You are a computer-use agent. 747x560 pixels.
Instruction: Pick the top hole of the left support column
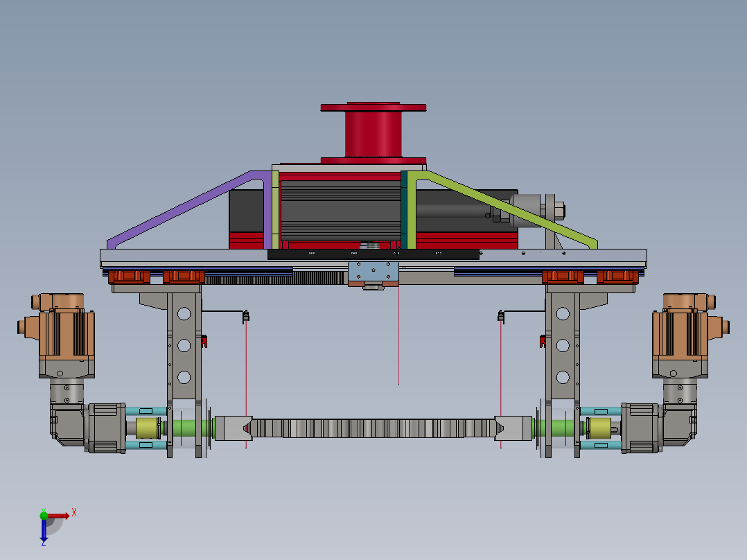click(184, 313)
